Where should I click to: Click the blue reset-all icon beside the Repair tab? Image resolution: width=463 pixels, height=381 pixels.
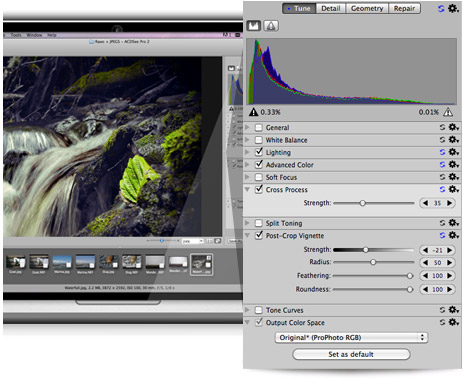point(441,8)
